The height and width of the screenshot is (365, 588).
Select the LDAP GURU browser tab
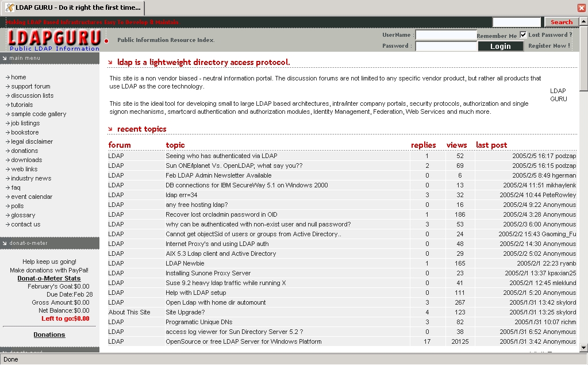73,7
